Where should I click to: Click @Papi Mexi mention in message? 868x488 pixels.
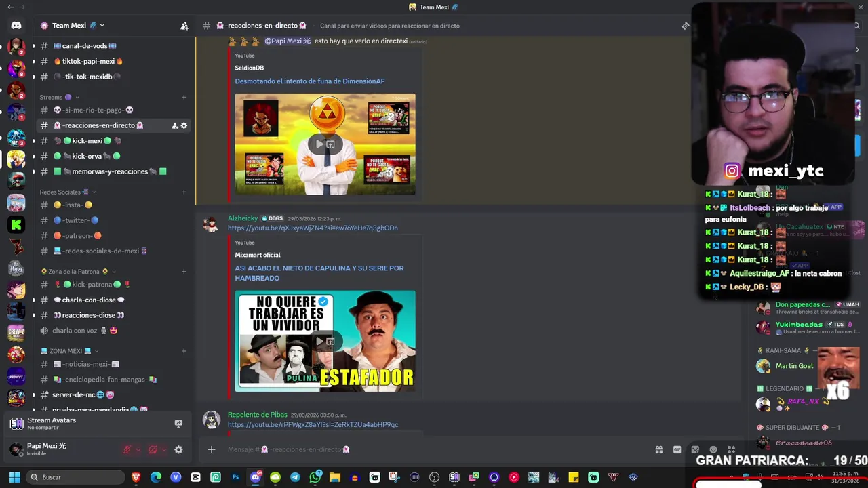[288, 41]
